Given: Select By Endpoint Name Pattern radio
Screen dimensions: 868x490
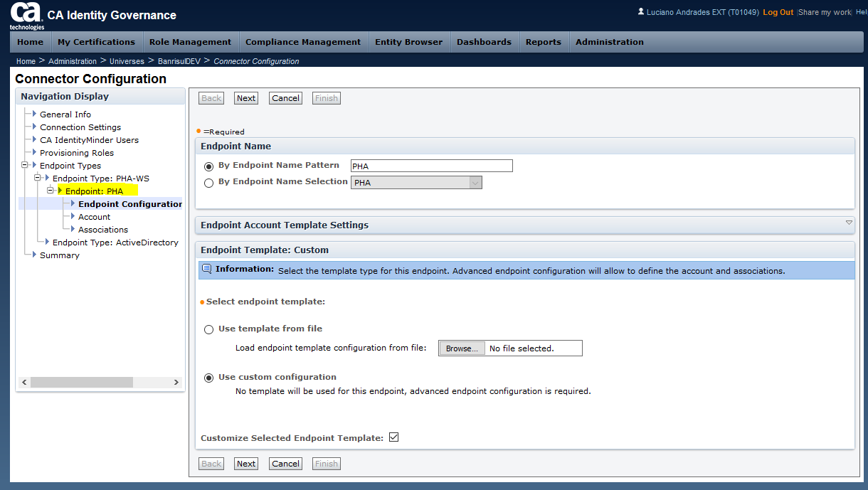Looking at the screenshot, I should (208, 166).
